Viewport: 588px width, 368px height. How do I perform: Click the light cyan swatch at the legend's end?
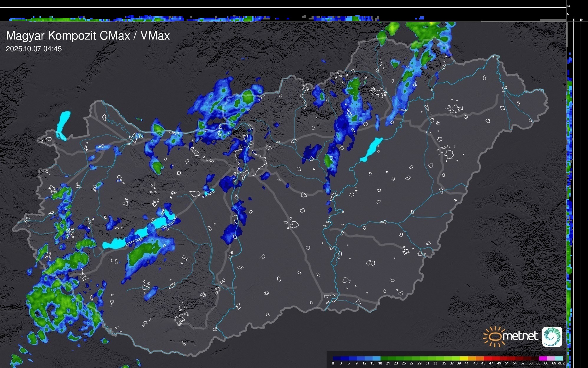click(x=559, y=358)
